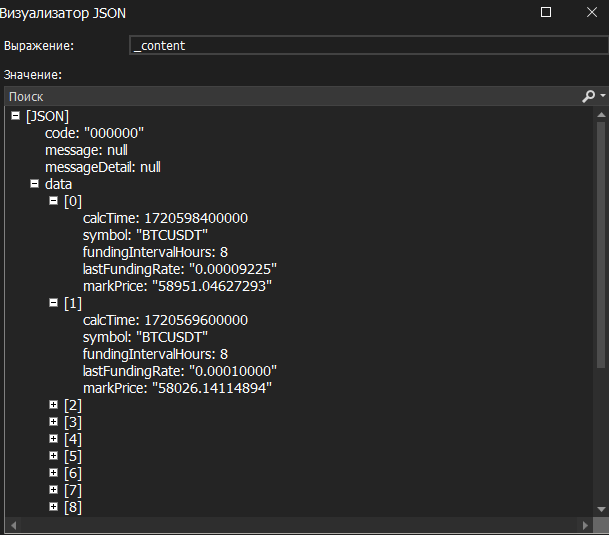Click the horizontal scrollbar right arrow

click(x=585, y=525)
